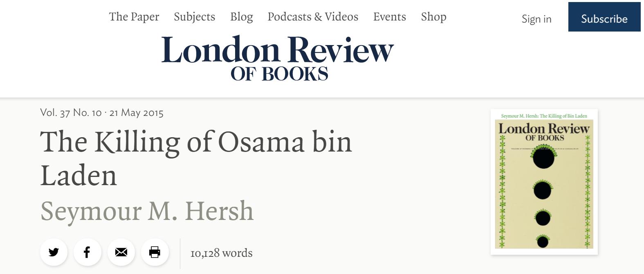The width and height of the screenshot is (644, 274).
Task: Click the 21 May 2015 date text
Action: (x=137, y=113)
